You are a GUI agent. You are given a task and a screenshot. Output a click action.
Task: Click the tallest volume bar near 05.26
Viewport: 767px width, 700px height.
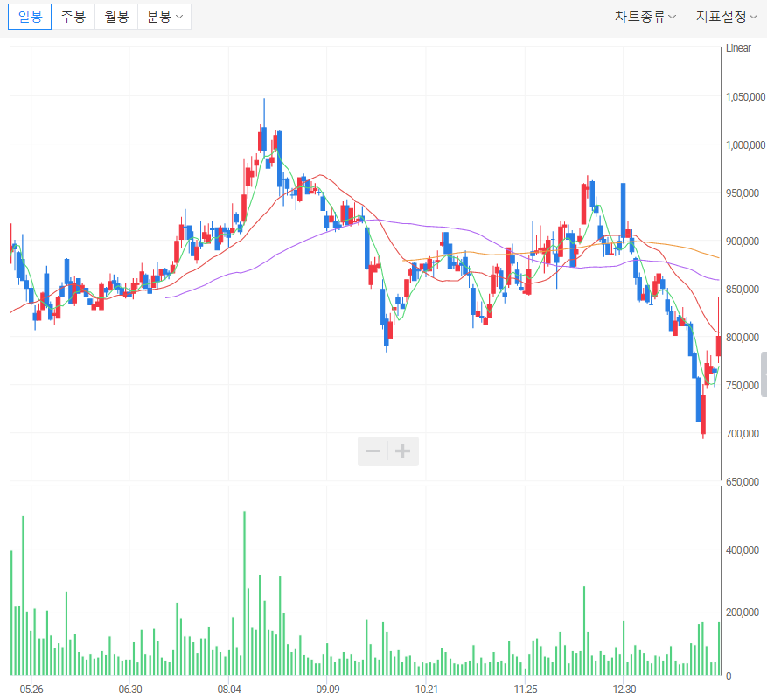point(23,596)
